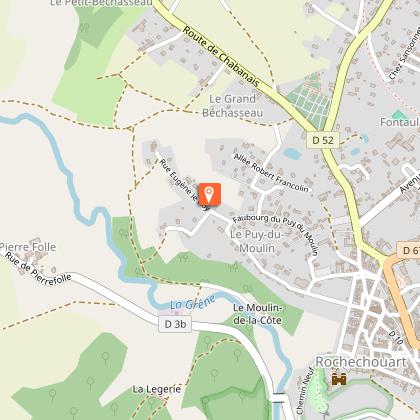Click the La Legerie place label

coord(157,389)
